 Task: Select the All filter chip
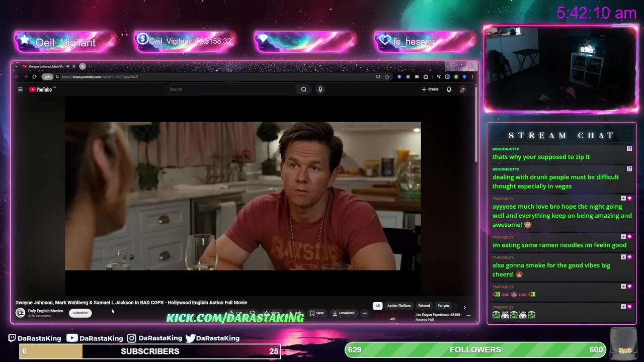pyautogui.click(x=377, y=306)
